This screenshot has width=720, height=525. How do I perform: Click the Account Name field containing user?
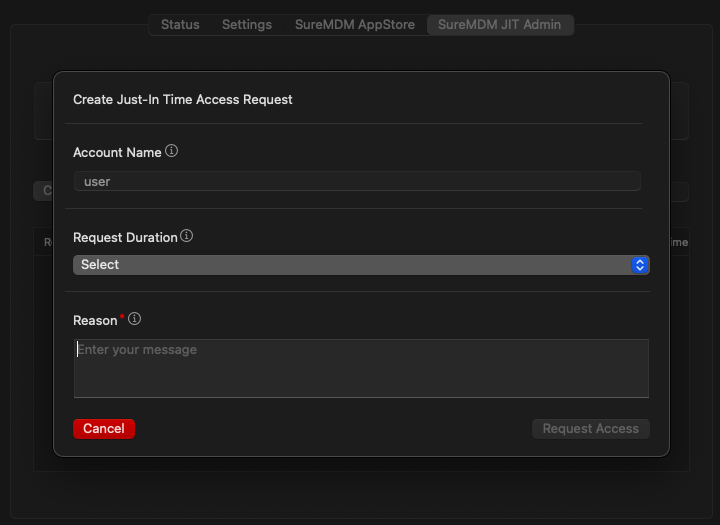357,182
